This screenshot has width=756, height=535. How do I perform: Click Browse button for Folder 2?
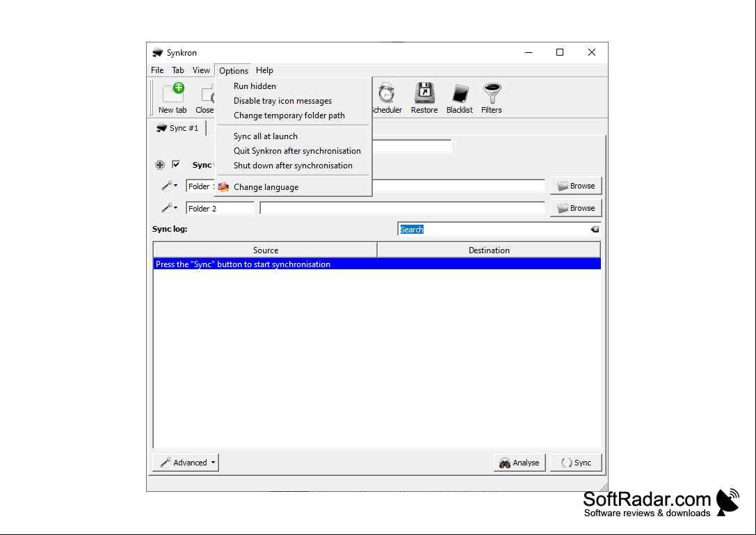[576, 208]
